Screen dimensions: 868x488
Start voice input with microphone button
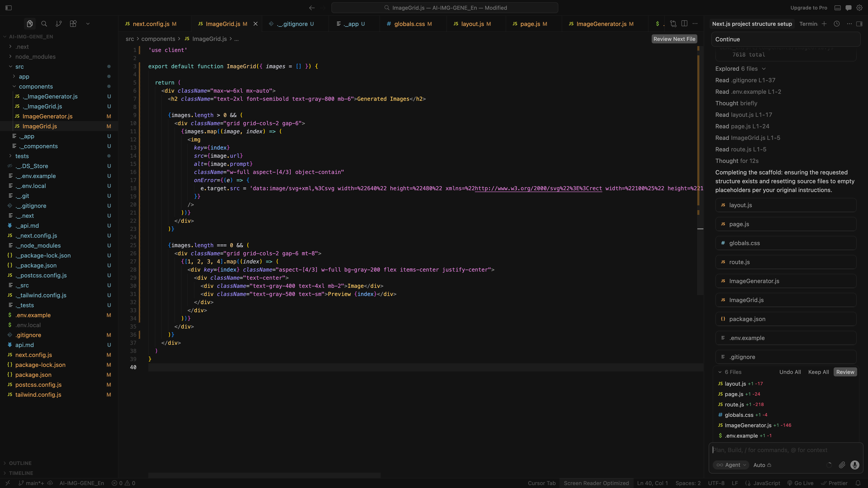[855, 465]
